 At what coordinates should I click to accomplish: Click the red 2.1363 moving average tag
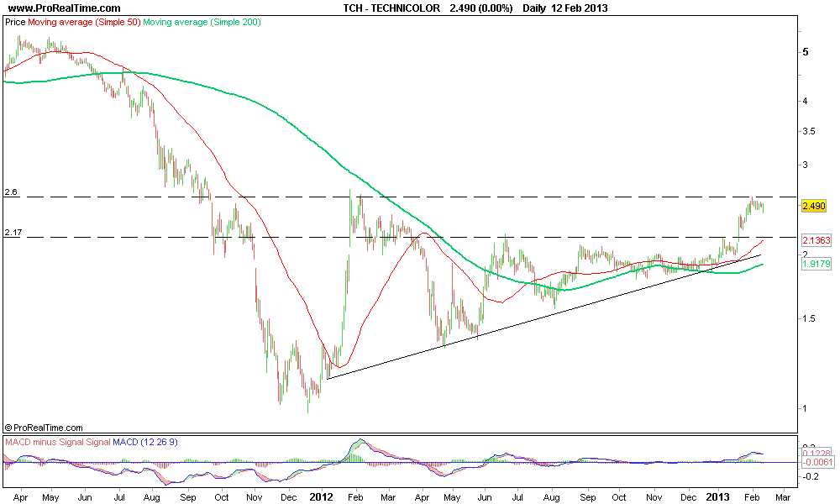(816, 240)
